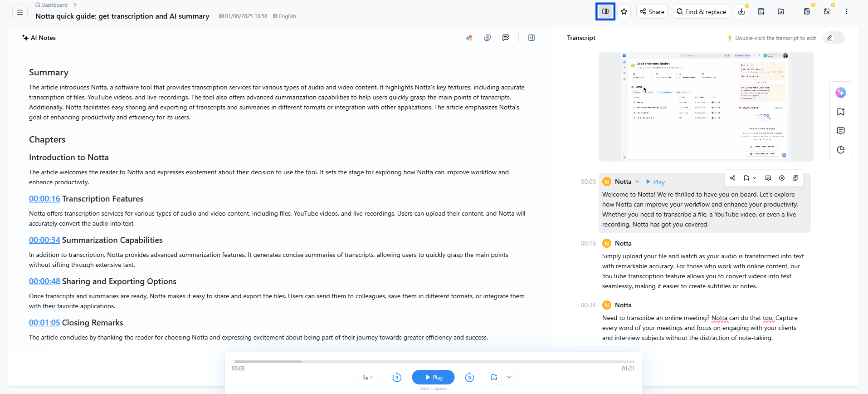Open AI Notes feedback comment icon

coord(506,38)
